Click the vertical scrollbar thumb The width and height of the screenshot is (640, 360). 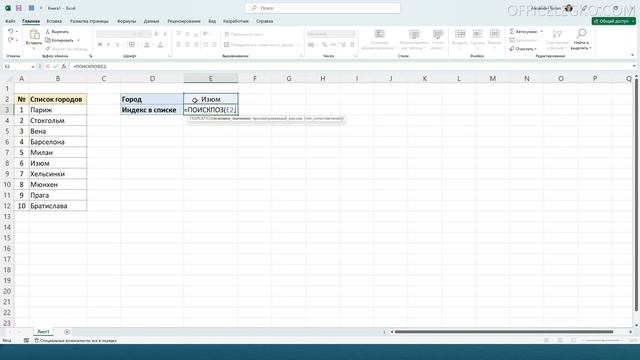pyautogui.click(x=636, y=194)
